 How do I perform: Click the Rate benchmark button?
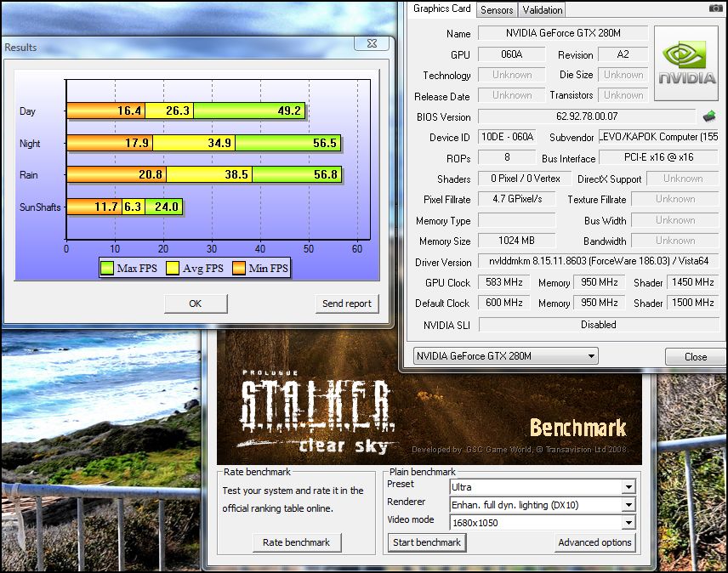pyautogui.click(x=297, y=542)
